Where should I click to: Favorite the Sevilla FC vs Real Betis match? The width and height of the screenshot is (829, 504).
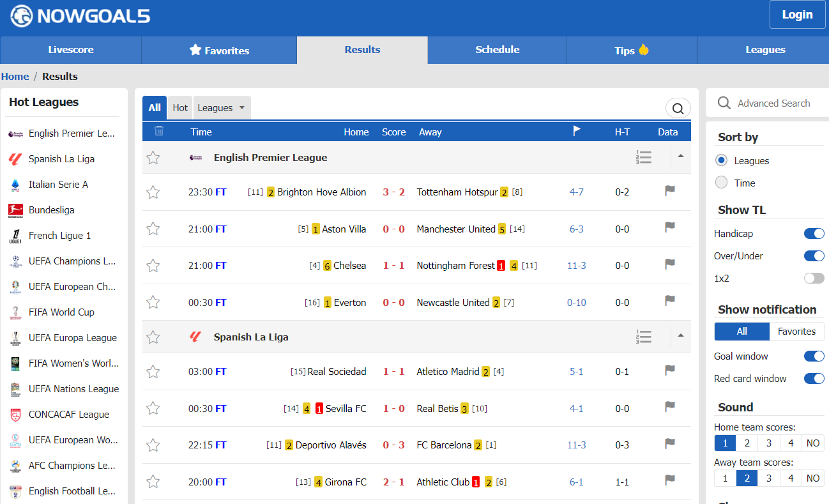tap(153, 409)
